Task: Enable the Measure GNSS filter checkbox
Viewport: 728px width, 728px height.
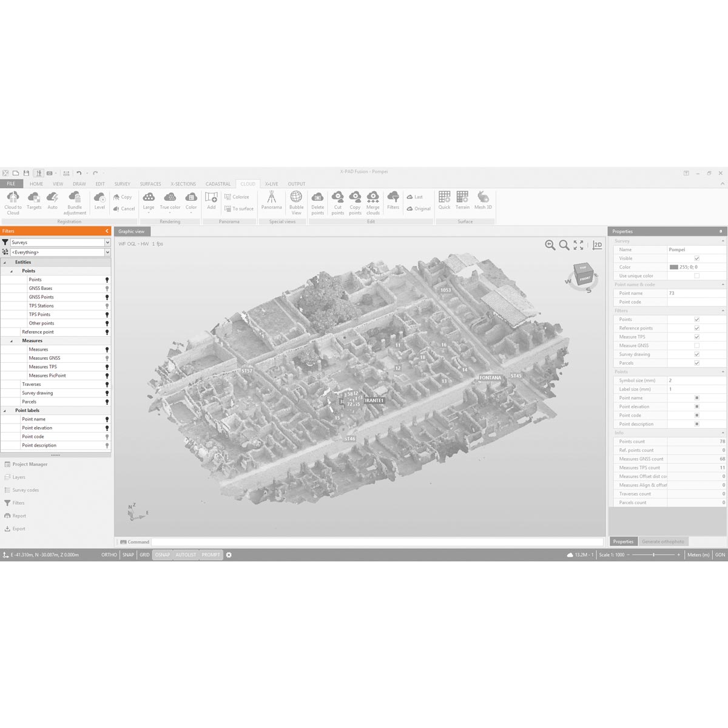Action: click(696, 346)
